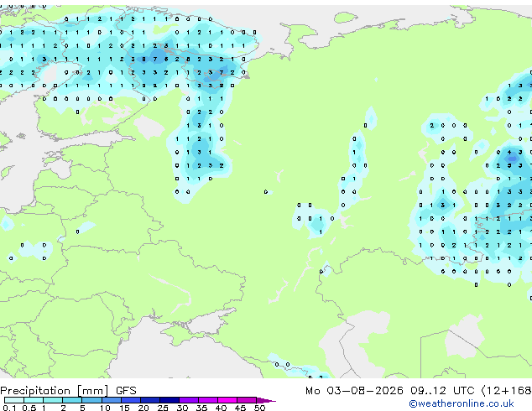The image size is (532, 411).
Task: Click the 1–2 mm legend color box
Action: tap(53, 400)
